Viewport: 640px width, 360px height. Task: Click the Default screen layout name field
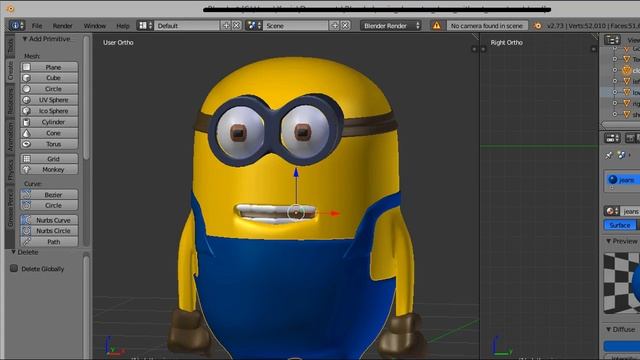[x=187, y=26]
